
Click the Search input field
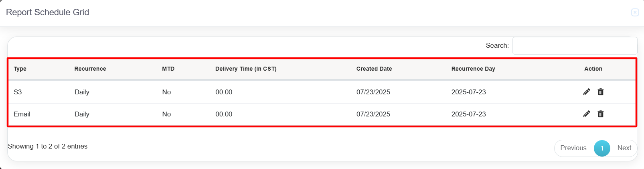pos(575,46)
